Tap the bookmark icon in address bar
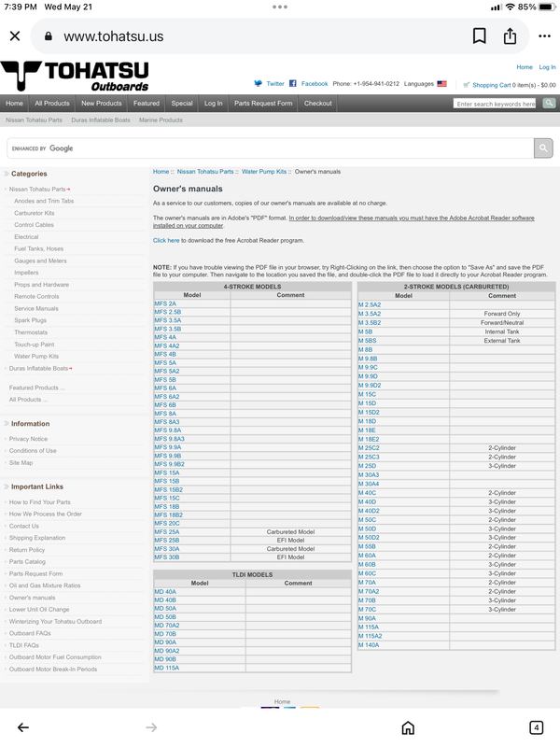 [x=479, y=36]
